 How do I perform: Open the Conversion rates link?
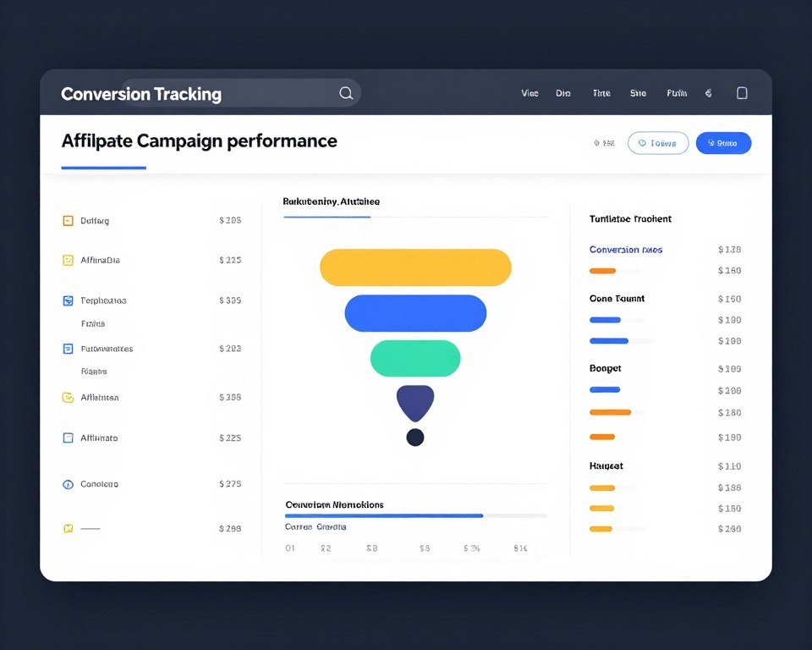coord(626,249)
